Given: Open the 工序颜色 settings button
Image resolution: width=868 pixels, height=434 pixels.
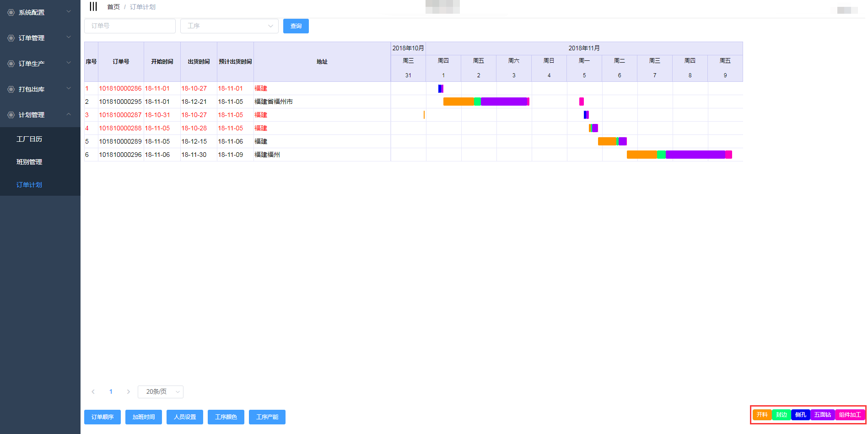Looking at the screenshot, I should click(x=226, y=417).
